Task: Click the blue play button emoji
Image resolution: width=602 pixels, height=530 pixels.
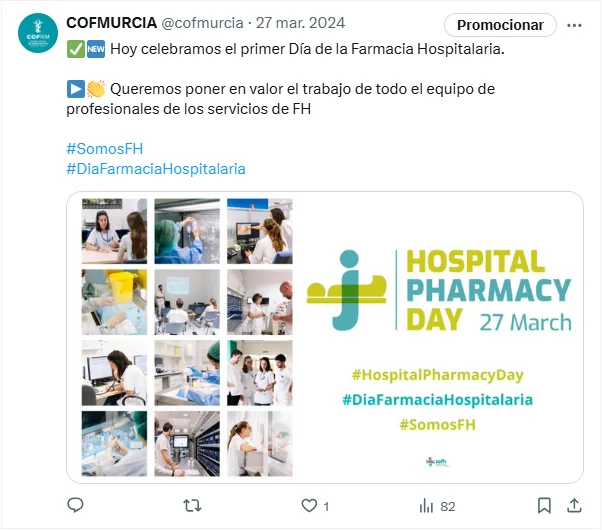Action: point(76,89)
